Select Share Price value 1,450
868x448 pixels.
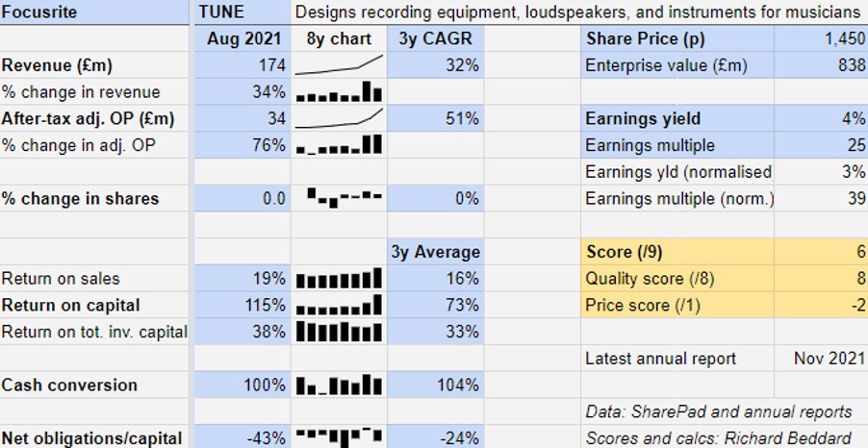tap(821, 38)
